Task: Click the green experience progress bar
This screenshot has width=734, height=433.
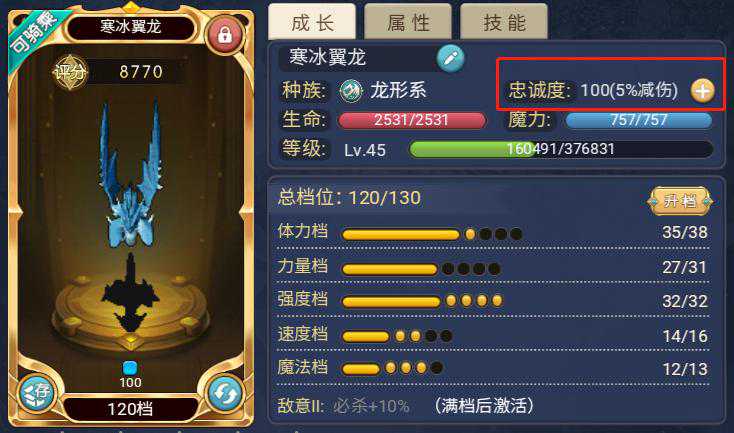Action: coord(561,149)
